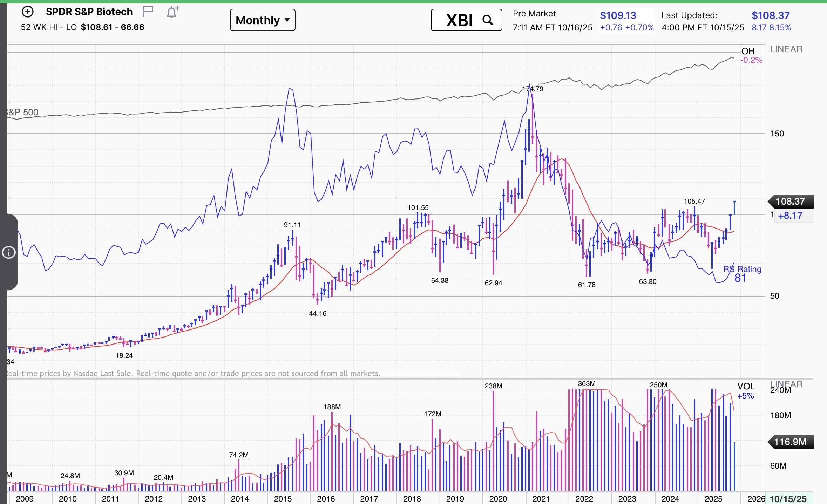Set an alert with the bell icon
827x504 pixels.
(172, 12)
